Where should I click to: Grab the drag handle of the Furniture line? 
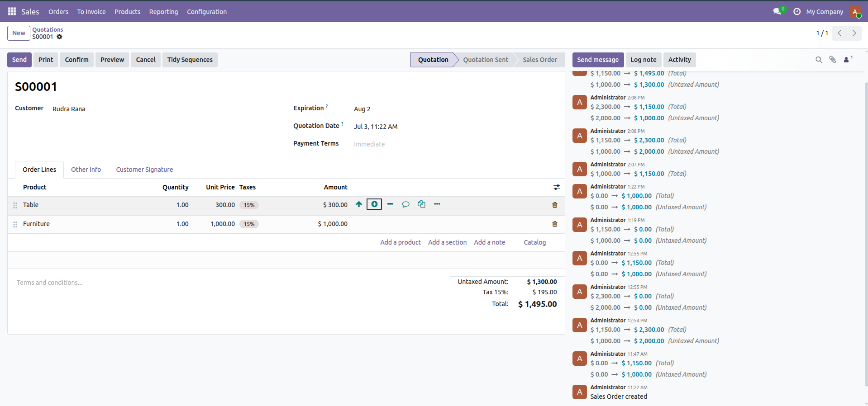(x=15, y=225)
